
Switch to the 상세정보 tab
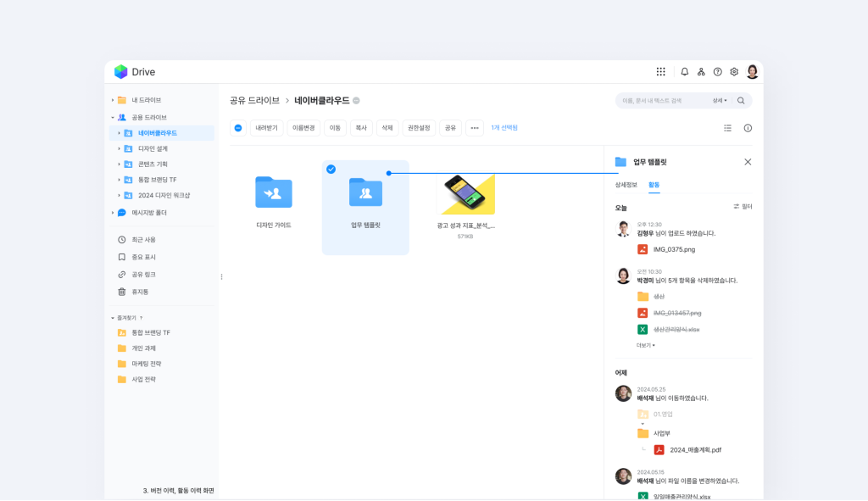pos(626,183)
